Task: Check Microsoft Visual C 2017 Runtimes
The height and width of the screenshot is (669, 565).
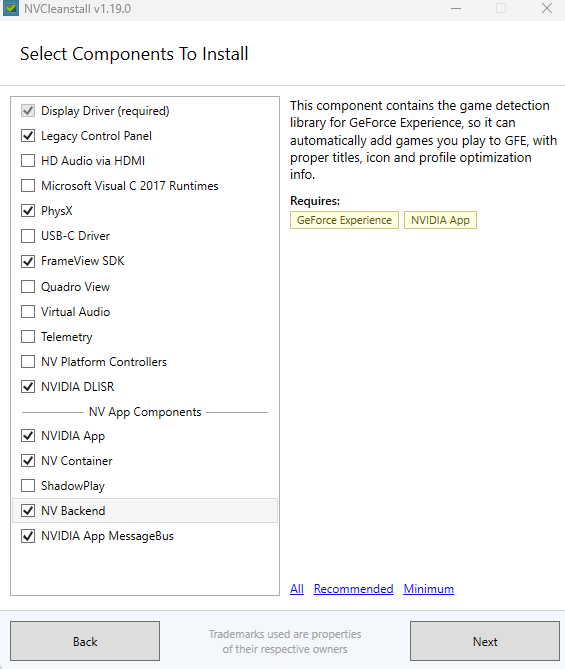Action: [x=28, y=186]
